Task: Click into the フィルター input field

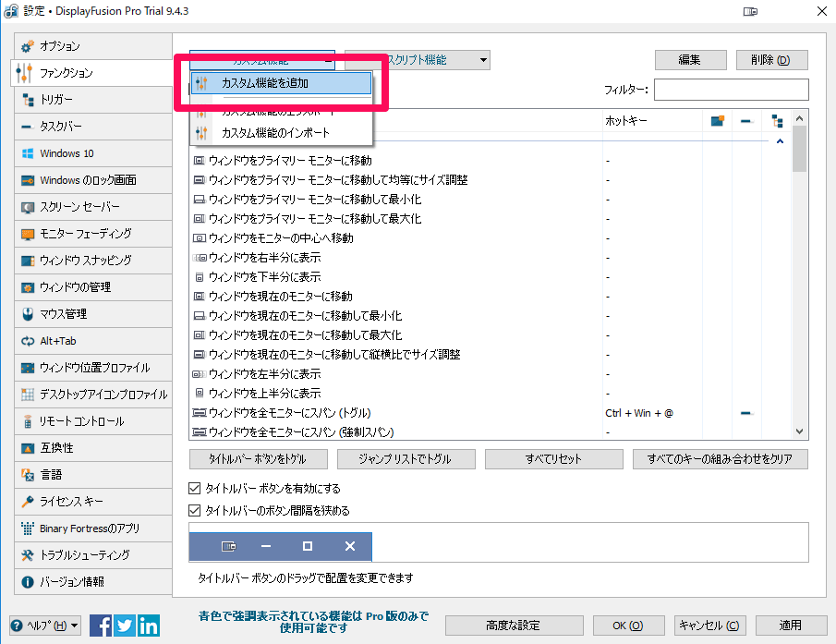Action: (732, 90)
